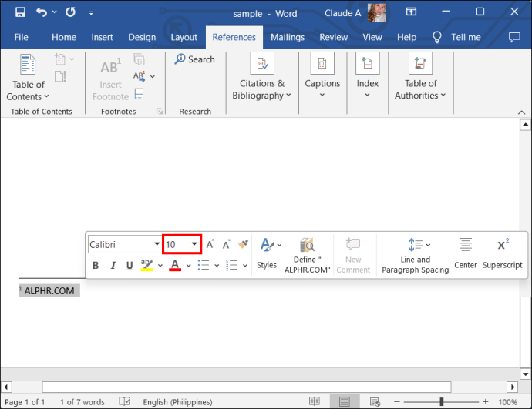
Task: Click the Calibri font name box
Action: pos(121,244)
